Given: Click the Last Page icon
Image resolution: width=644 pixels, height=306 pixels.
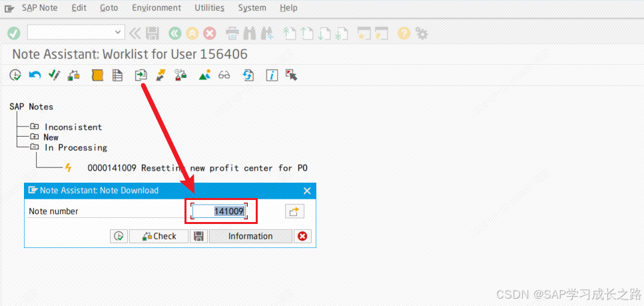Looking at the screenshot, I should point(342,33).
